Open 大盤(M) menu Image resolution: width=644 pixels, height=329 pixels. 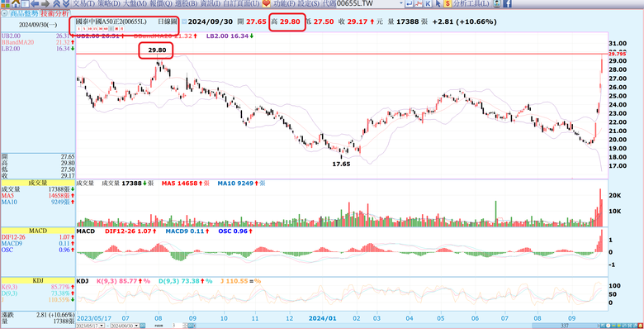point(135,3)
